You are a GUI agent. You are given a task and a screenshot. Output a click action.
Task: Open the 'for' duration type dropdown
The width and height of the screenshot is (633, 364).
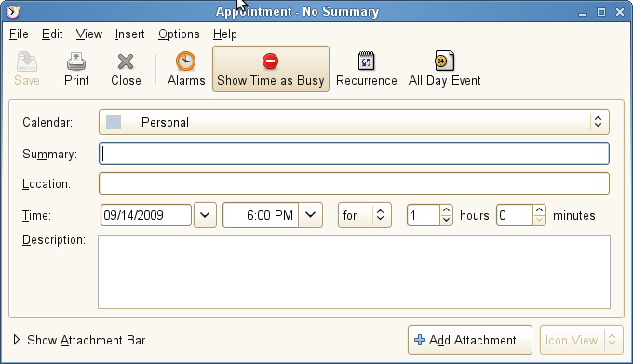(x=365, y=215)
